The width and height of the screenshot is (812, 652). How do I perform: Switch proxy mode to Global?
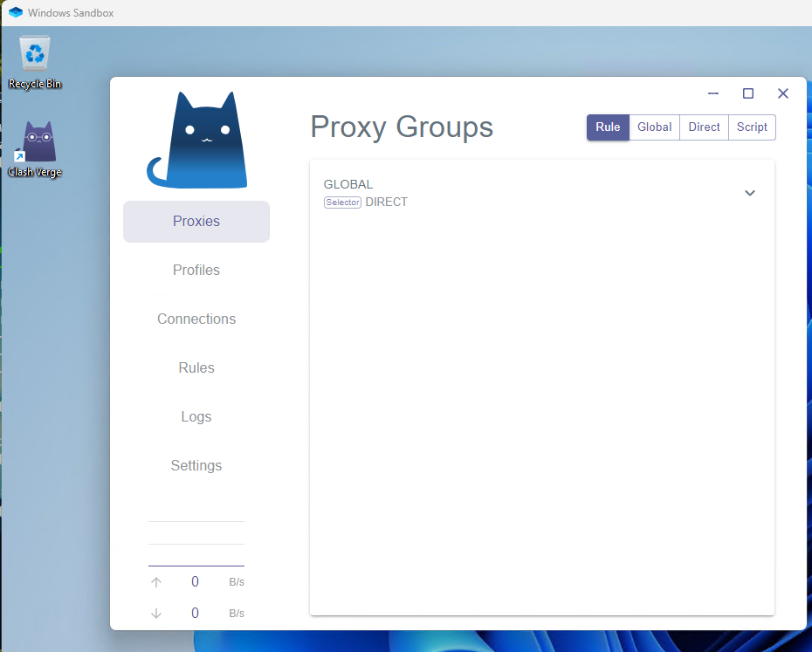[x=654, y=127]
